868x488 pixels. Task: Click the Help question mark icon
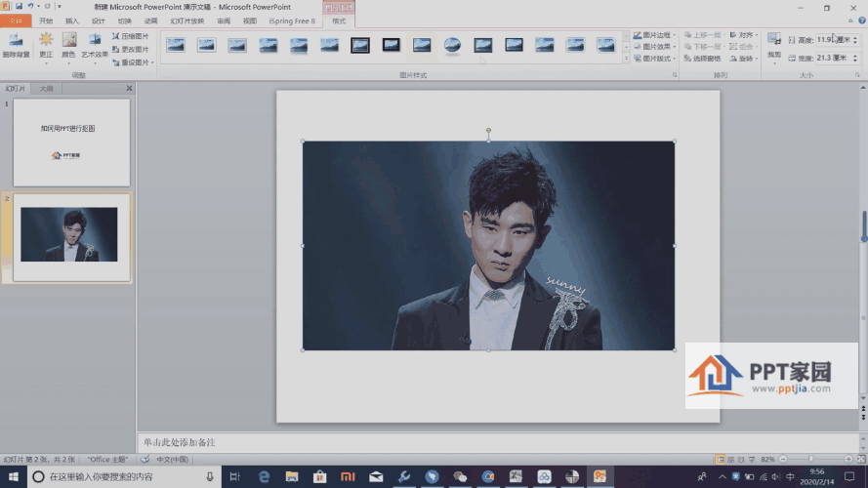tap(862, 20)
